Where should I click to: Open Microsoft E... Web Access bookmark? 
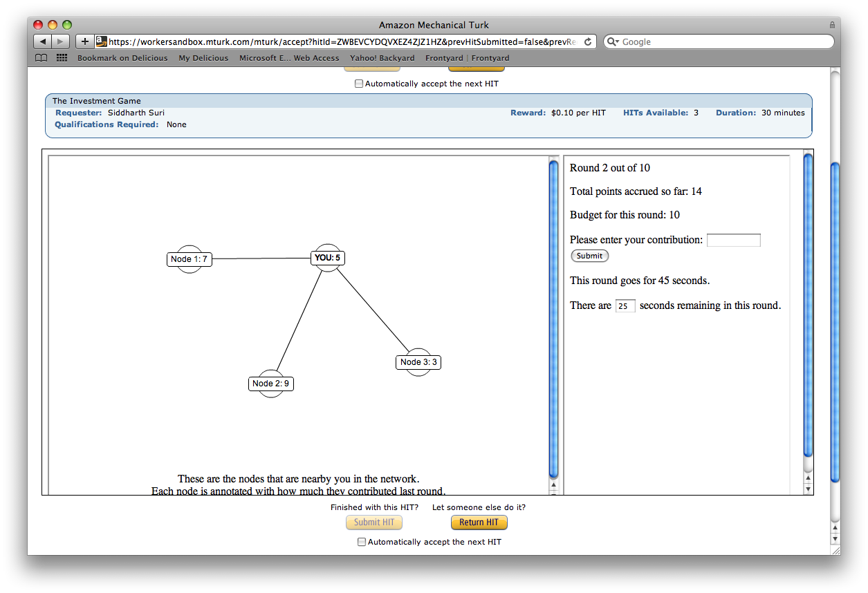289,58
